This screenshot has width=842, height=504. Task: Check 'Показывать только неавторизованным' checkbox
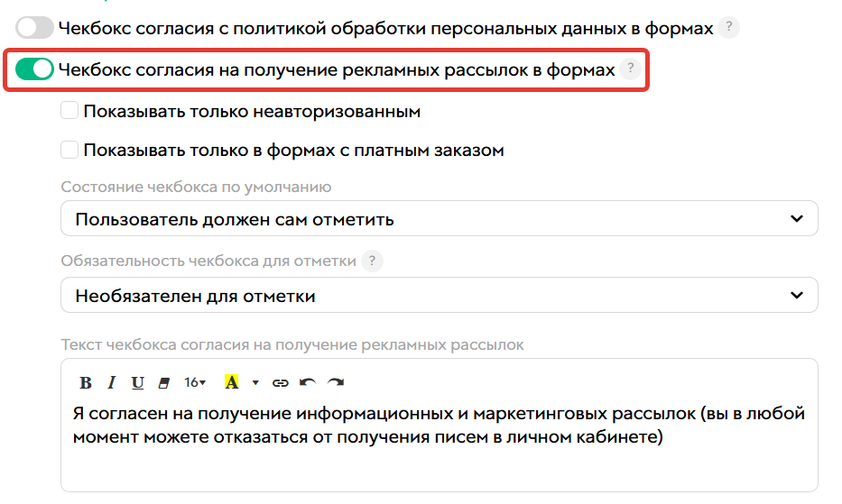tap(69, 111)
